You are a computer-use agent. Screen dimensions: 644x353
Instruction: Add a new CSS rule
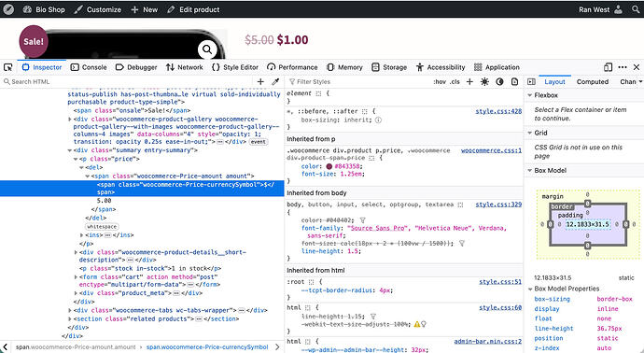point(469,82)
